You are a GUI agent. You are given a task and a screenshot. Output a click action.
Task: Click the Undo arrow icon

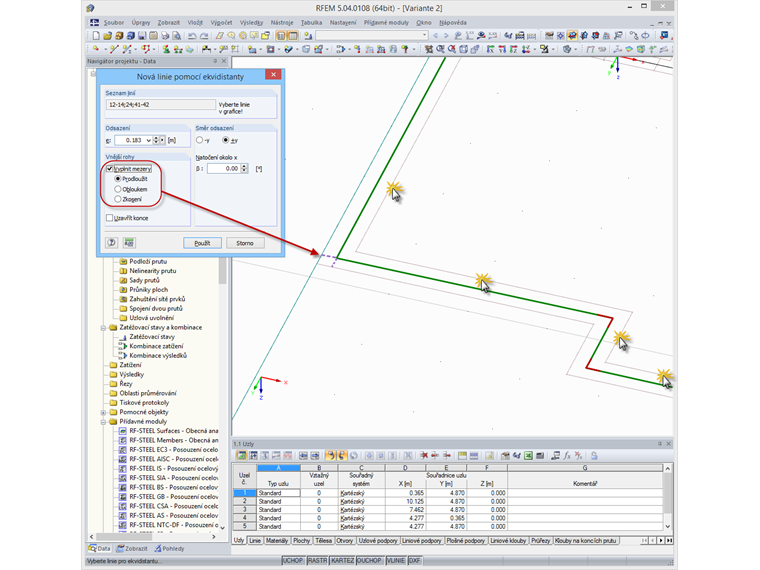point(192,35)
